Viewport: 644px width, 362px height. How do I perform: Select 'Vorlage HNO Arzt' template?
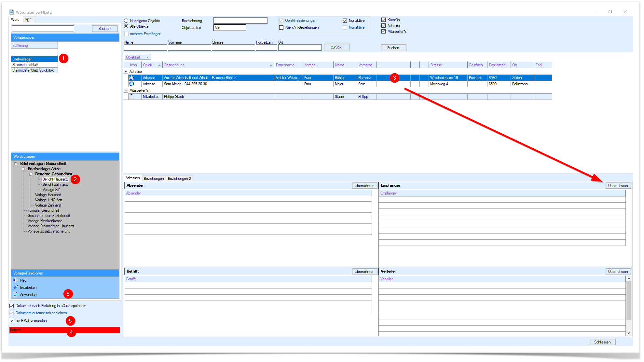click(x=48, y=200)
